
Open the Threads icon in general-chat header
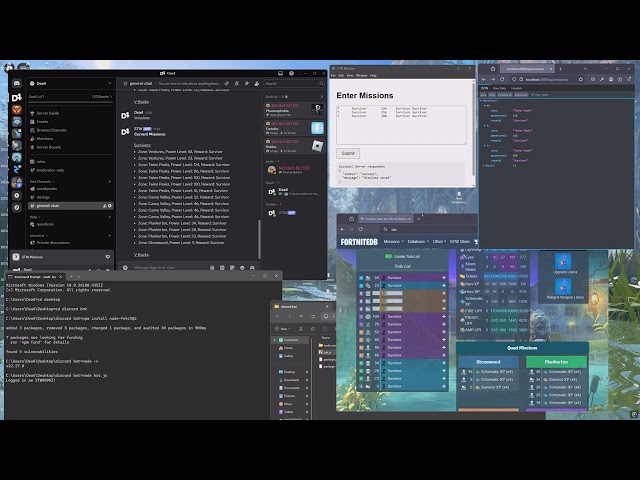(x=227, y=83)
